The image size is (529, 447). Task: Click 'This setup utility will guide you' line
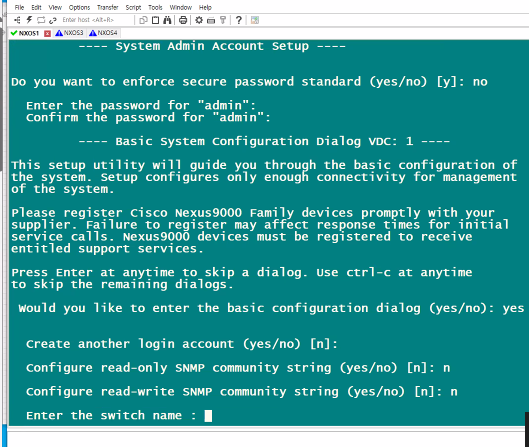(264, 165)
